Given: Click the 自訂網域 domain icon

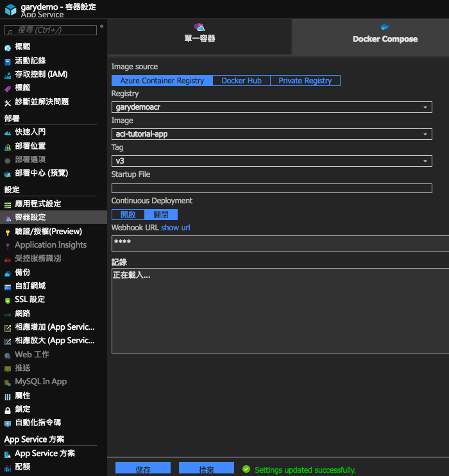Looking at the screenshot, I should coord(8,287).
